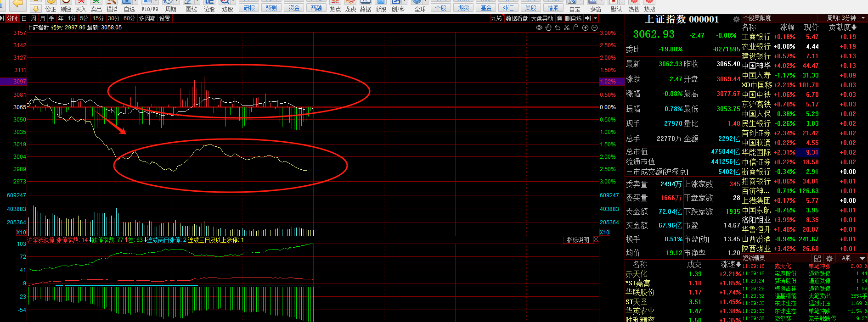868x322 pixels.
Task: Click the down arrow toolbar button
Action: pyautogui.click(x=35, y=9)
